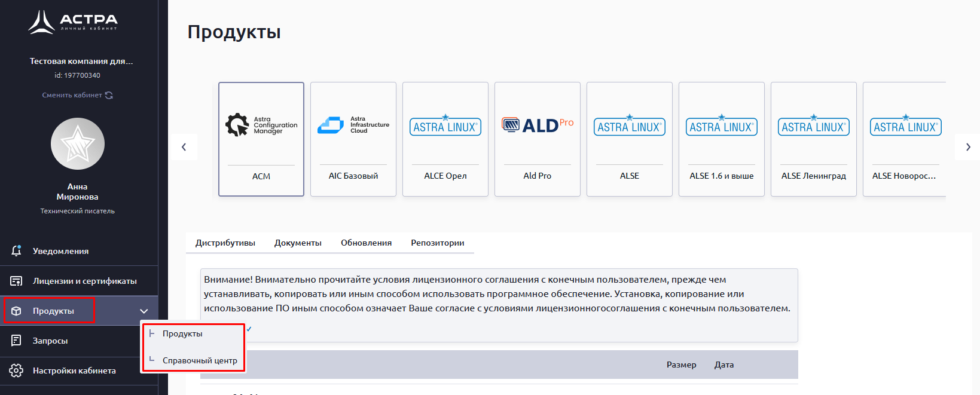Open the Обновления tab
Screen dimensions: 980x395
point(366,243)
